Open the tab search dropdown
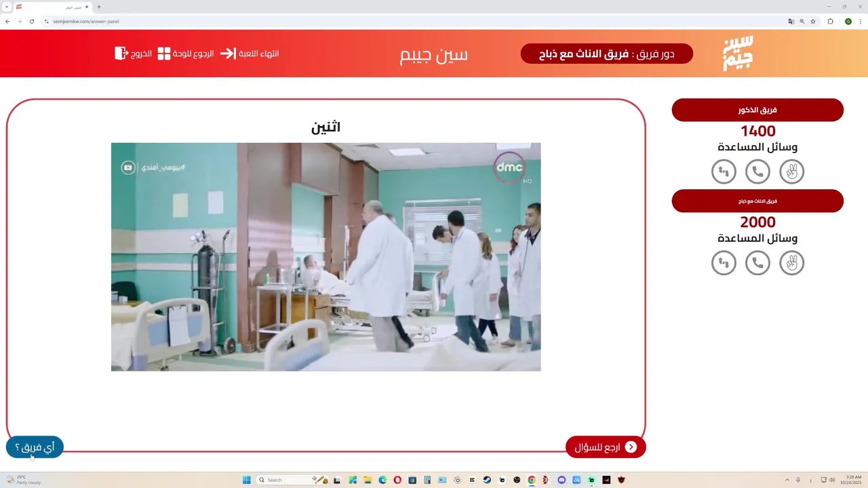Screen dimensions: 868x488 tap(6, 7)
